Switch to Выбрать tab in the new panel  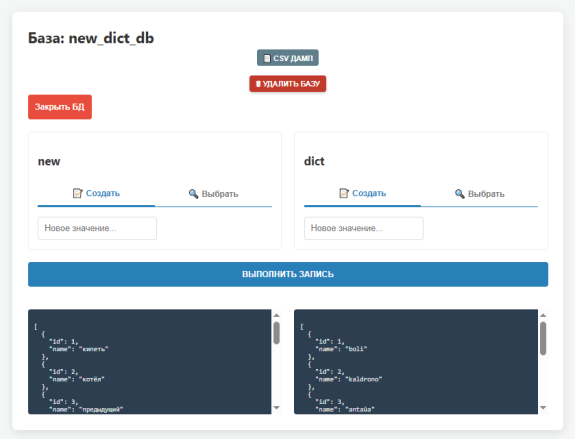tap(213, 194)
